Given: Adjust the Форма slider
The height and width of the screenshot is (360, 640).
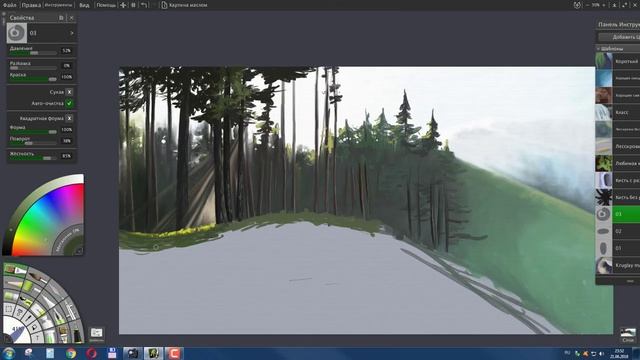Looking at the screenshot, I should point(33,131).
